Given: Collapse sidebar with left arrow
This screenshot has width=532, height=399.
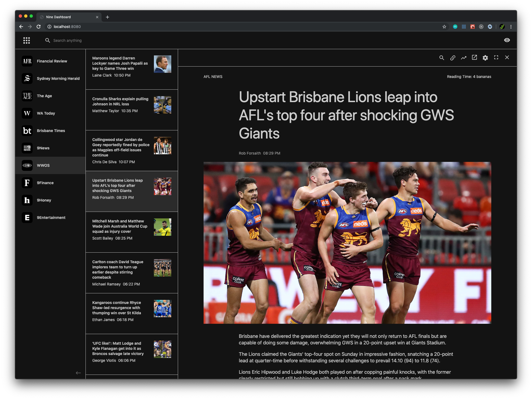Looking at the screenshot, I should click(x=78, y=373).
